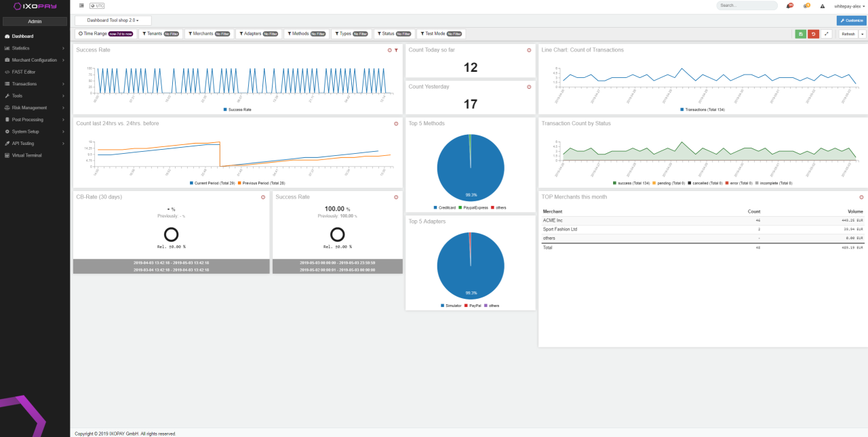
Task: Open the Dashboard Tool shop 2.0 dropdown
Action: [113, 20]
